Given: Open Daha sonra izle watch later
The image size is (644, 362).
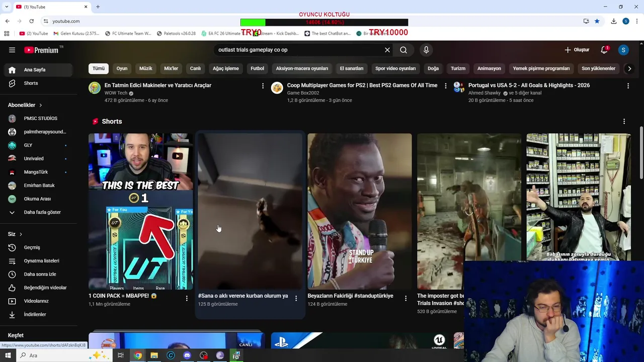Looking at the screenshot, I should pyautogui.click(x=38, y=274).
